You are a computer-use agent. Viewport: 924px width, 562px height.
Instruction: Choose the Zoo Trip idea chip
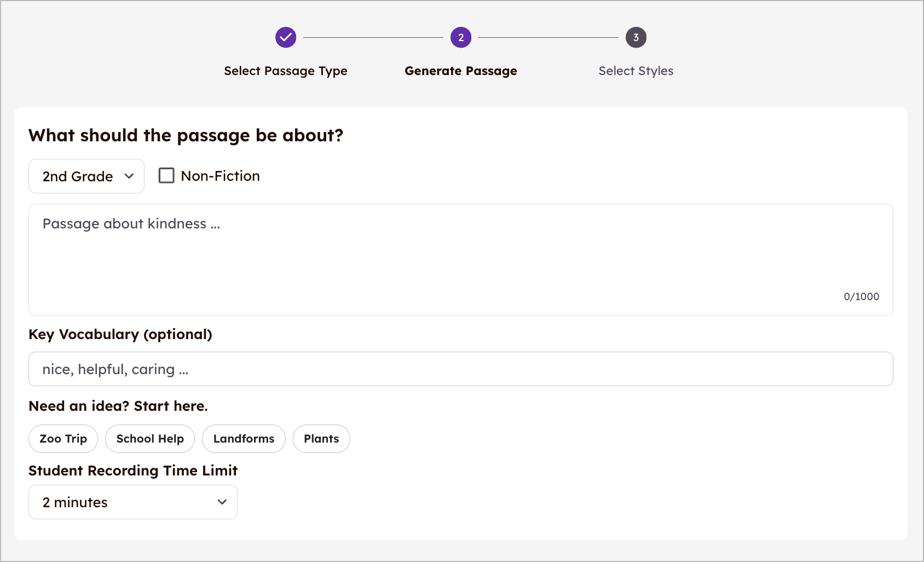point(63,439)
